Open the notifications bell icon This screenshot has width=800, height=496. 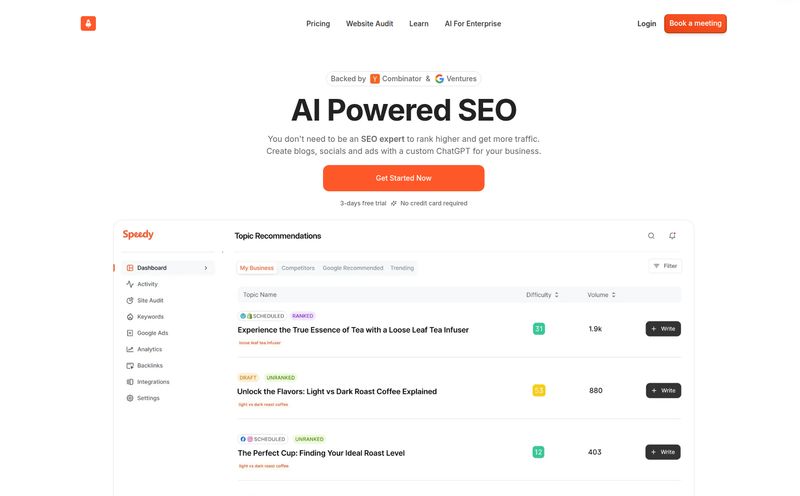point(672,236)
